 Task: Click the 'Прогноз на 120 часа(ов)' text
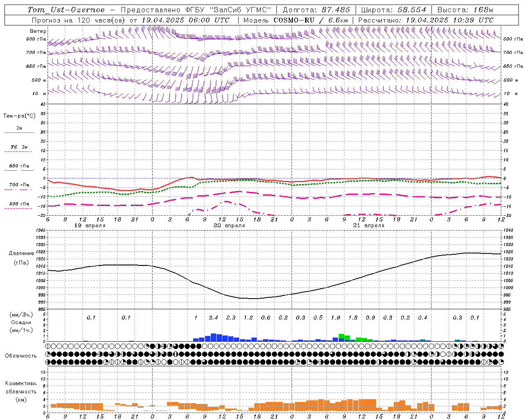79,20
